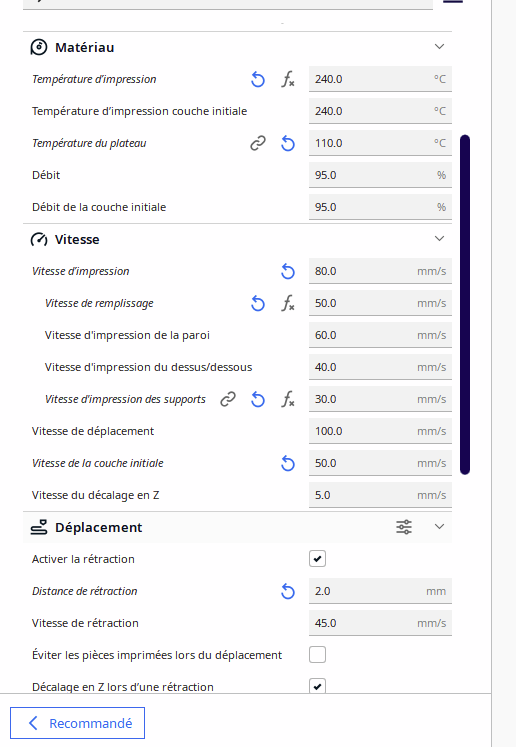Open Déplacement settings visibility sliders icon
The height and width of the screenshot is (747, 516).
[404, 527]
